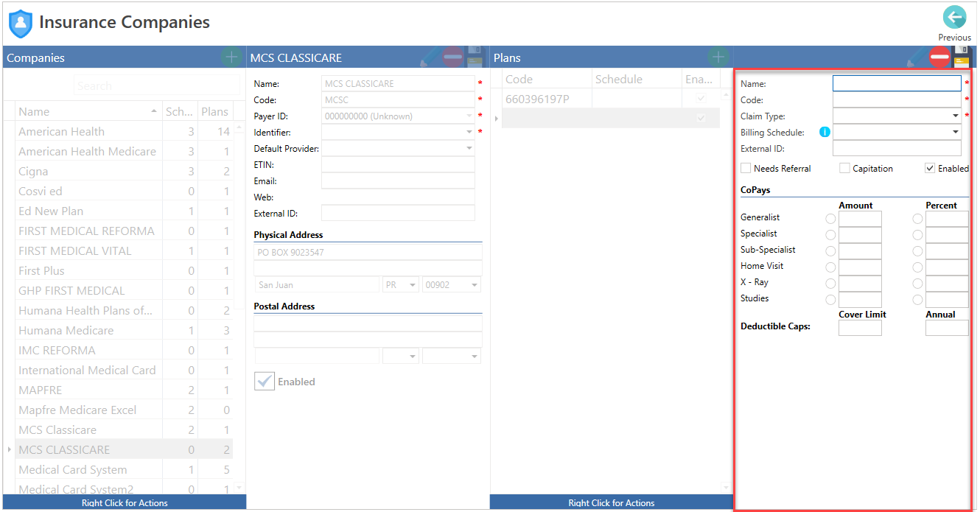Sort companies by the Sch... column header
The height and width of the screenshot is (512, 980).
179,111
